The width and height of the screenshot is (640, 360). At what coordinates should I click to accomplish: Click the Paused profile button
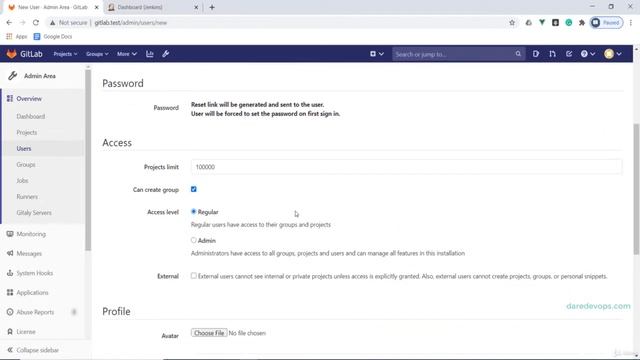click(607, 23)
